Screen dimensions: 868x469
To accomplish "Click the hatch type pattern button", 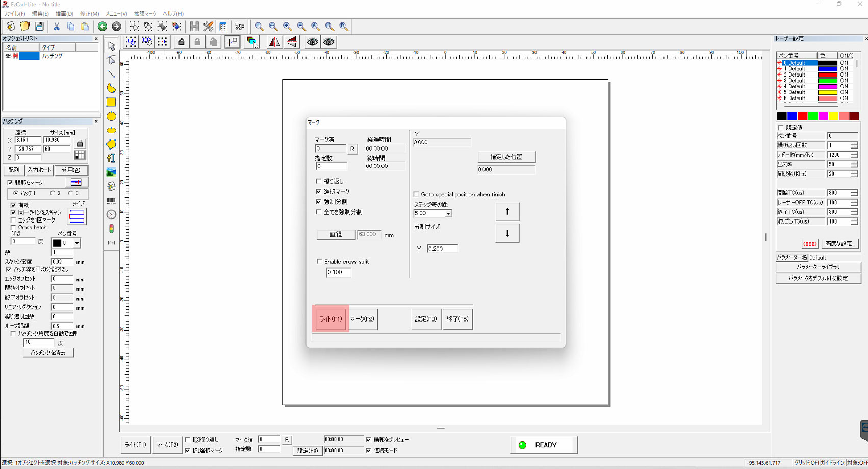I will [76, 216].
